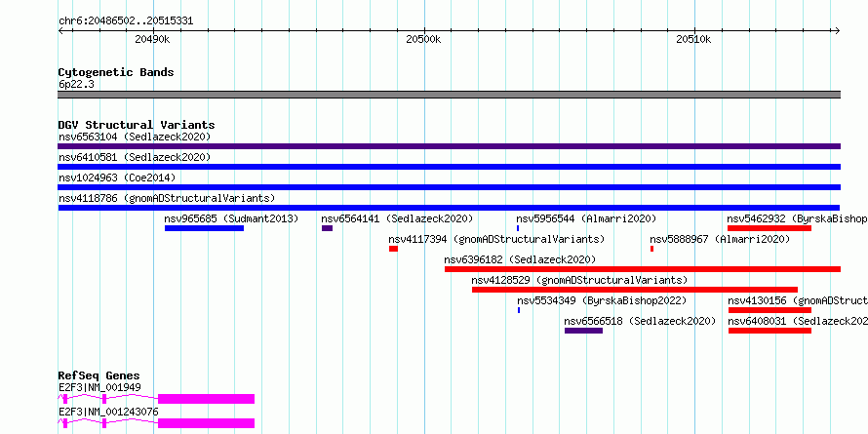Click the nsv1024963 (Coe2014) variant bar

(x=449, y=187)
